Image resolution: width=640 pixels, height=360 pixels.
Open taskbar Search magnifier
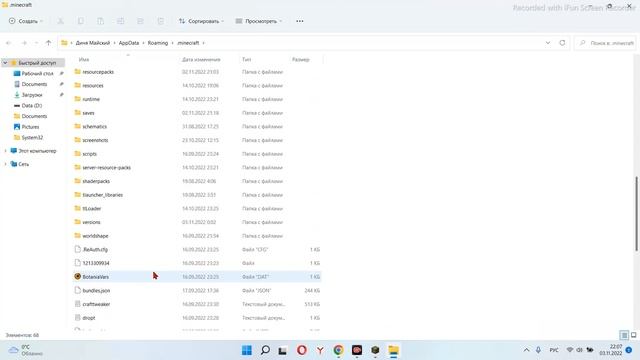click(265, 350)
